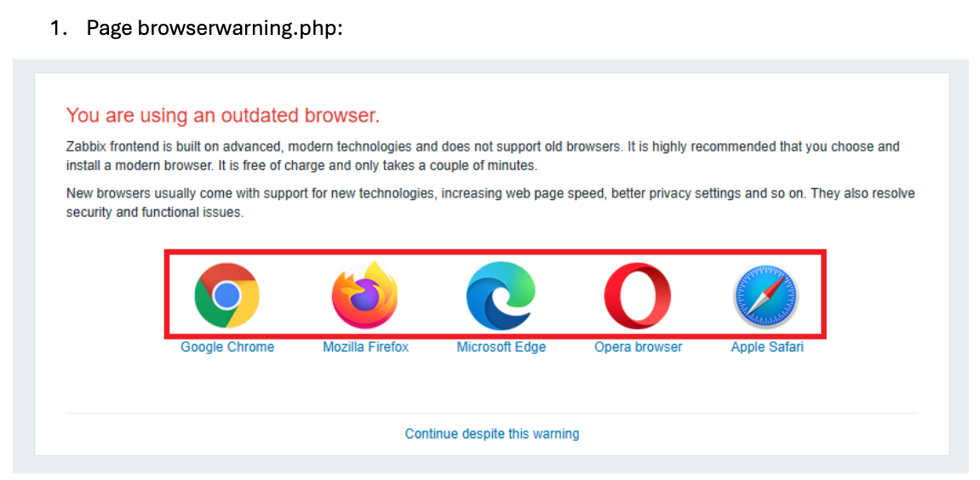This screenshot has height=480, width=980.
Task: Select the Mozilla Firefox logo icon
Action: click(x=365, y=295)
